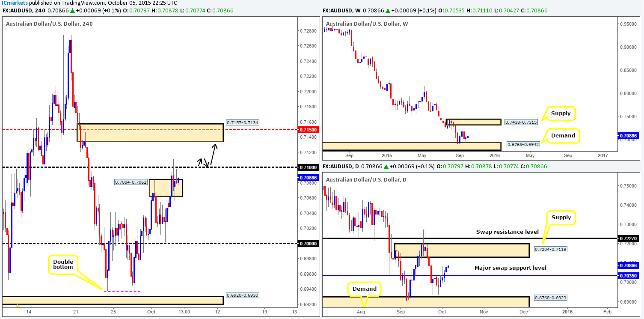644x319 pixels.
Task: Click the 0.85000 weekly axis label
Action: pos(629,70)
